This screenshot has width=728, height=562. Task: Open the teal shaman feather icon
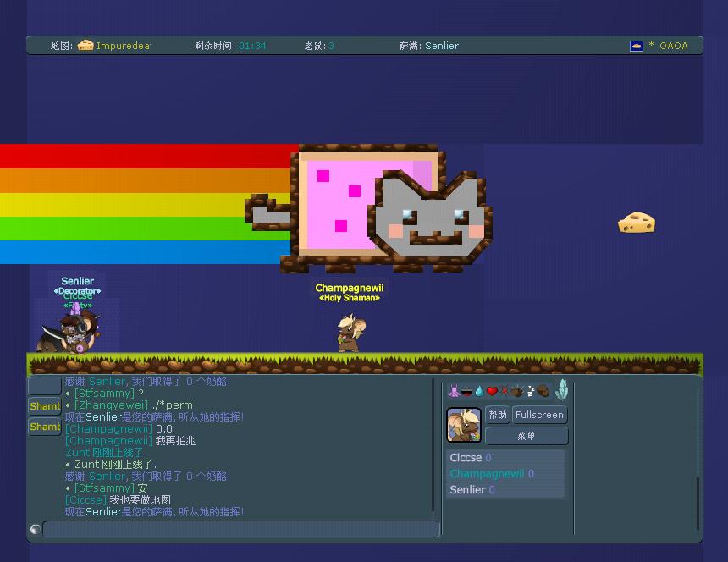tap(562, 389)
